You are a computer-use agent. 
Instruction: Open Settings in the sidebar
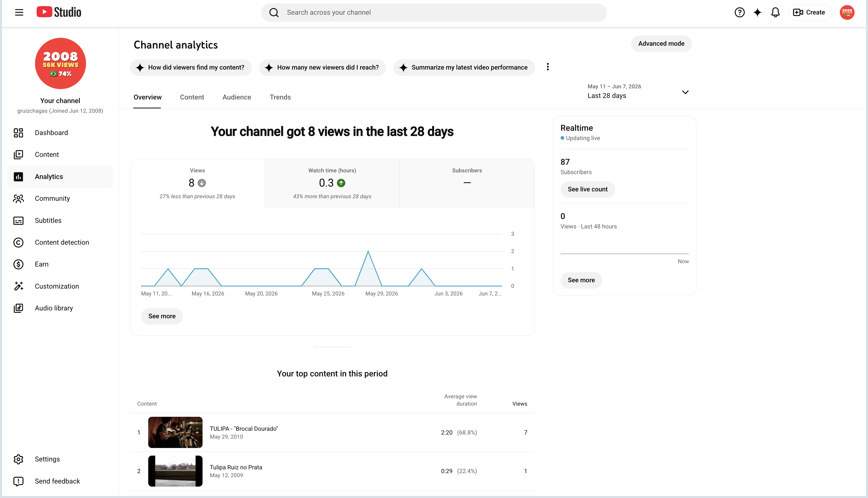[x=60, y=459]
